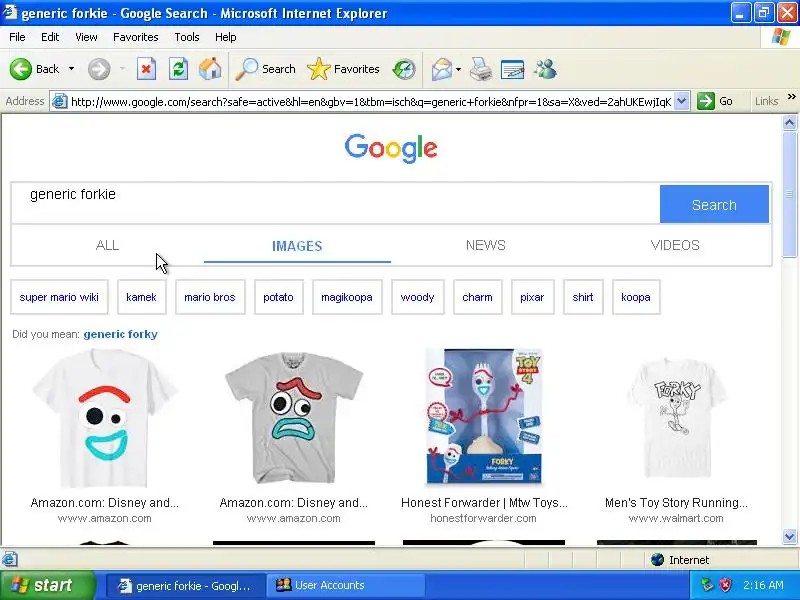The image size is (800, 600).
Task: Open the Favorites star panel
Action: coord(343,69)
